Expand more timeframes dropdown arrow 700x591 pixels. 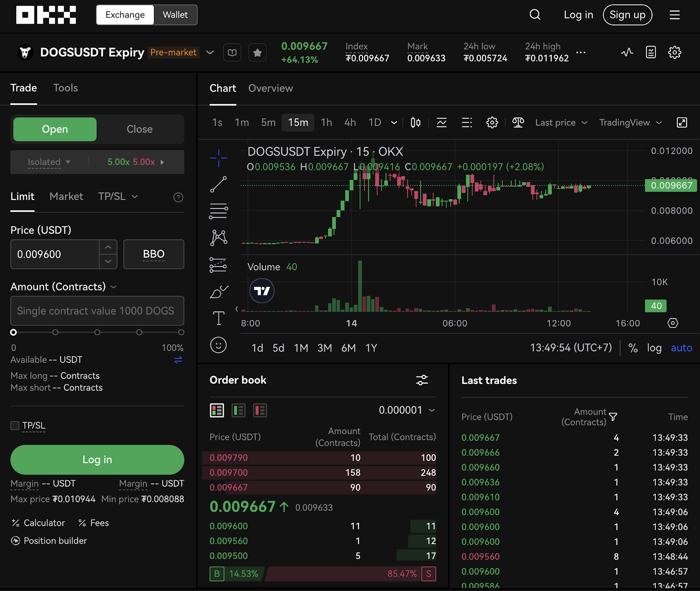click(394, 123)
